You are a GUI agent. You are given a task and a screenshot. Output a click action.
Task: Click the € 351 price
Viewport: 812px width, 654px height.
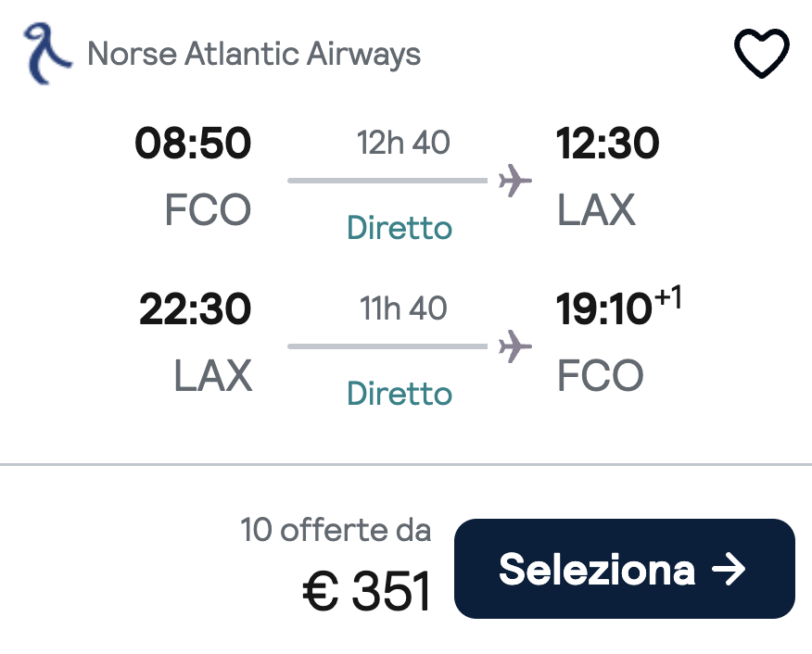[366, 591]
